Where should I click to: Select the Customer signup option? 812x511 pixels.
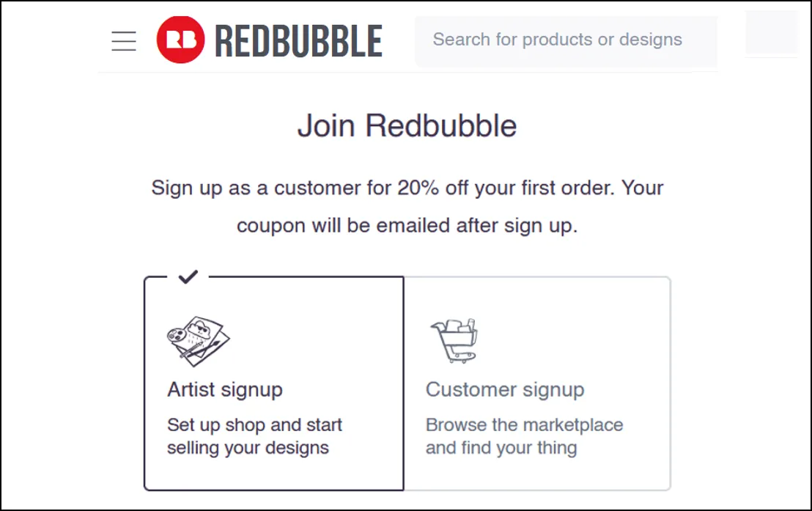pos(539,385)
